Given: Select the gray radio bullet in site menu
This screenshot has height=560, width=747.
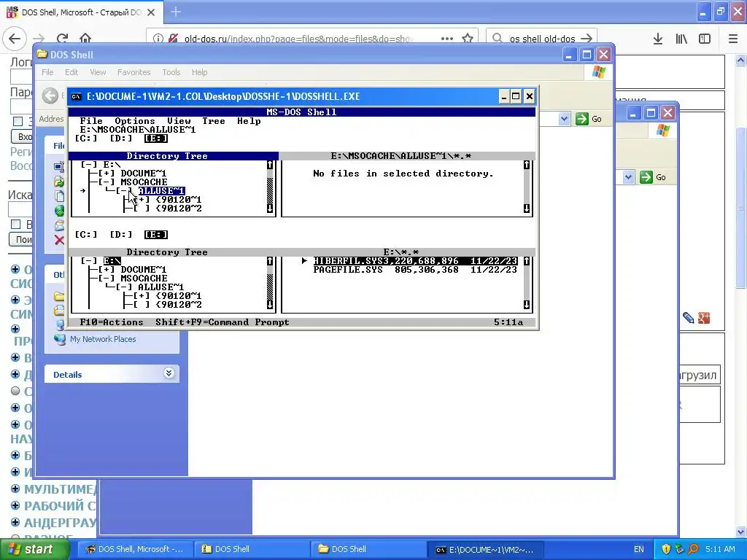Looking at the screenshot, I should coord(15,391).
